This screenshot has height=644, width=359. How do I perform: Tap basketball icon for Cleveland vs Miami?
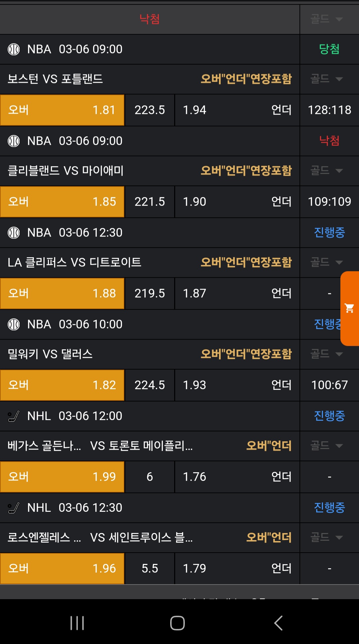coord(14,141)
